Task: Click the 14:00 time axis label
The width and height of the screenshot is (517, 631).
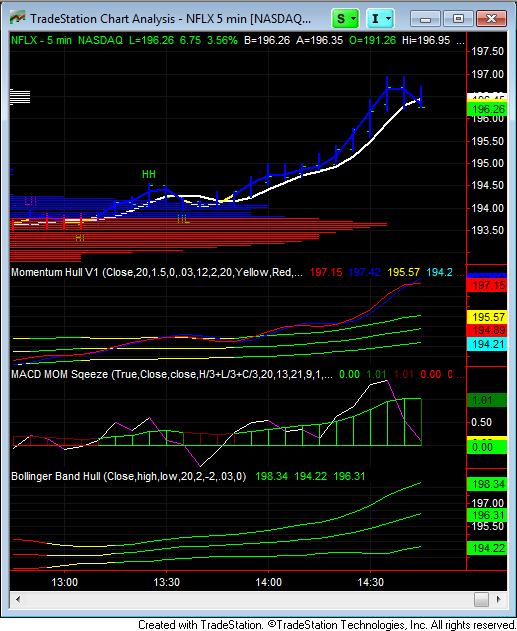Action: pyautogui.click(x=269, y=582)
